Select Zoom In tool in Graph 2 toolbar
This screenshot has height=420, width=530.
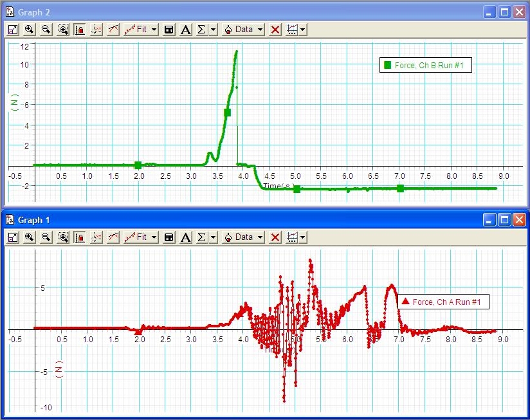[x=30, y=30]
